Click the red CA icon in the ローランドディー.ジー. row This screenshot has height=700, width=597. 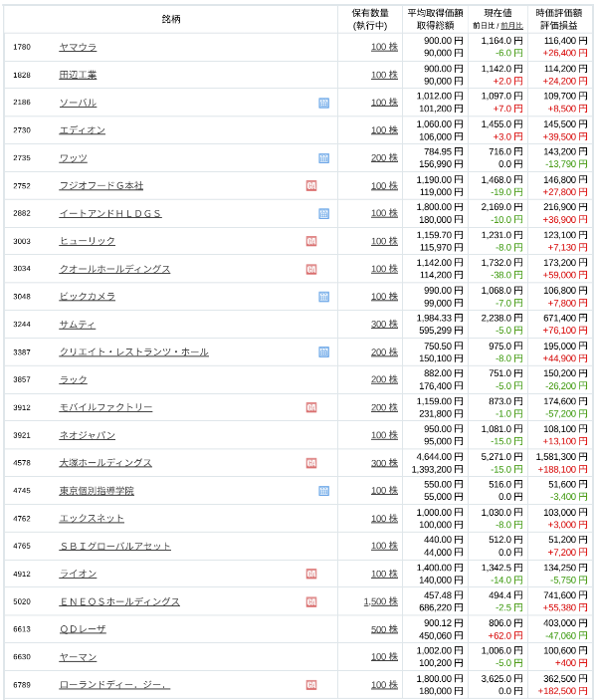click(x=311, y=685)
